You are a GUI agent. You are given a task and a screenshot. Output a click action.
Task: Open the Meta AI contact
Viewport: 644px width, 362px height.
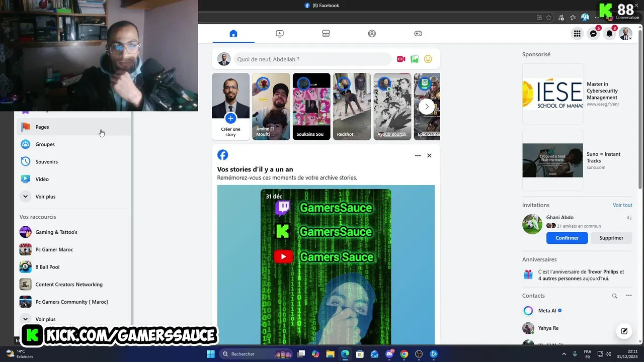pyautogui.click(x=577, y=311)
